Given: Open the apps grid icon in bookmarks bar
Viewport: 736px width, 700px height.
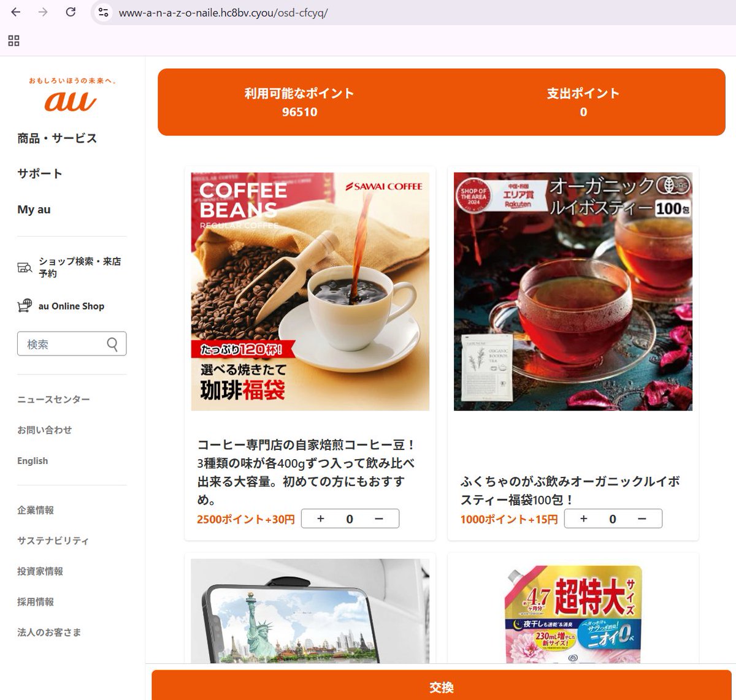Looking at the screenshot, I should click(x=13, y=40).
